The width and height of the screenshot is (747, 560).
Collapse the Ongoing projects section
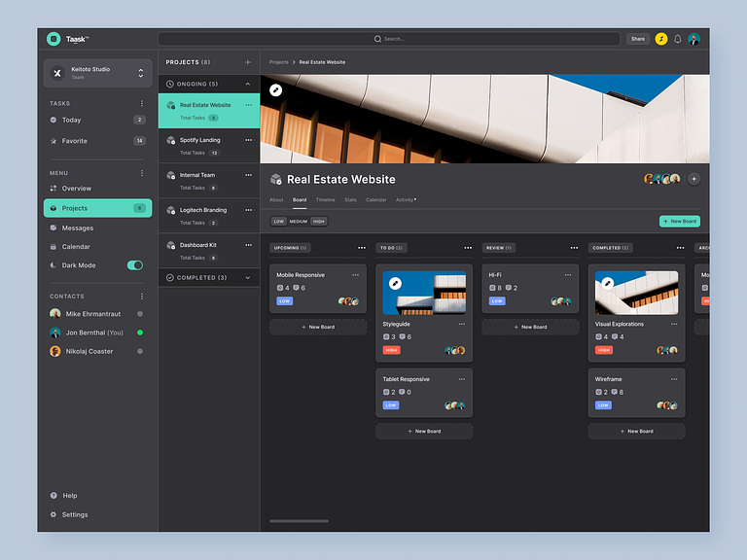[247, 85]
